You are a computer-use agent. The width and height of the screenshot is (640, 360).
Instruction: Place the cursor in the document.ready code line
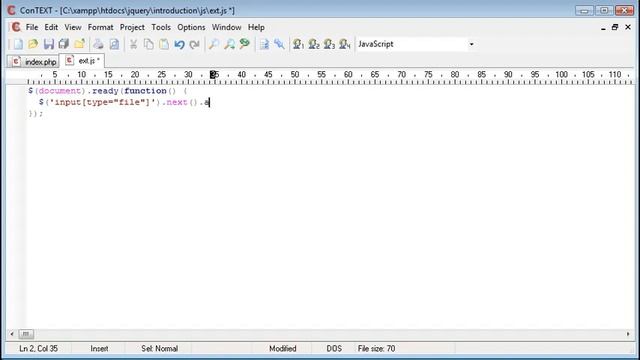click(107, 91)
